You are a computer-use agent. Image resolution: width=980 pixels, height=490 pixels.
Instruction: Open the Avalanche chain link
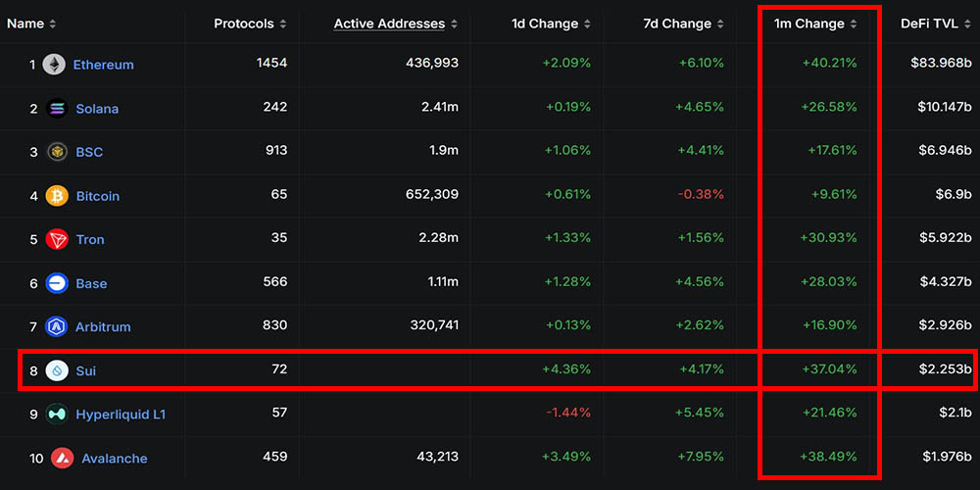[x=115, y=458]
